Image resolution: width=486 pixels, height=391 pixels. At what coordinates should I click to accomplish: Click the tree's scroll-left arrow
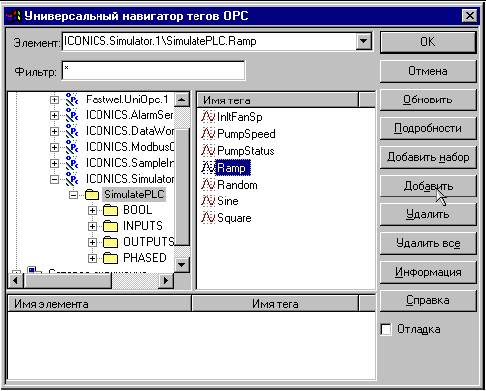coord(15,281)
